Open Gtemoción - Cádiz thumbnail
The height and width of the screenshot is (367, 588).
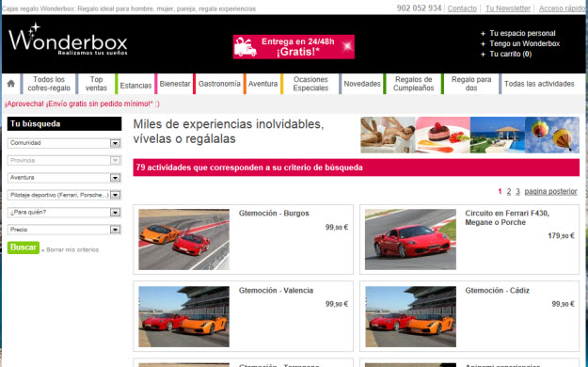(x=410, y=316)
